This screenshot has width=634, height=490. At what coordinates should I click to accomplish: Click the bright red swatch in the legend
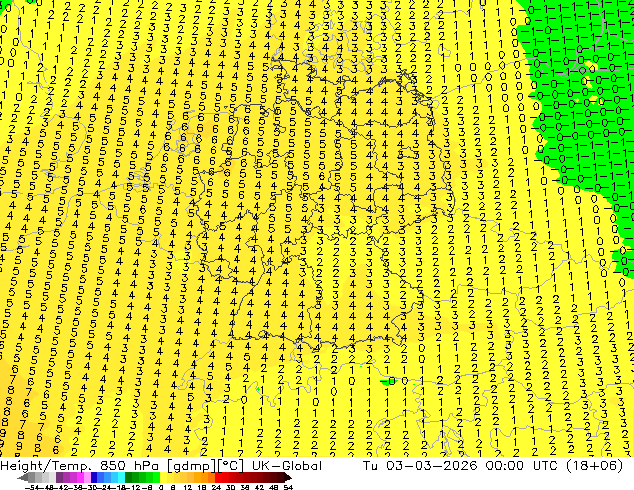click(218, 478)
